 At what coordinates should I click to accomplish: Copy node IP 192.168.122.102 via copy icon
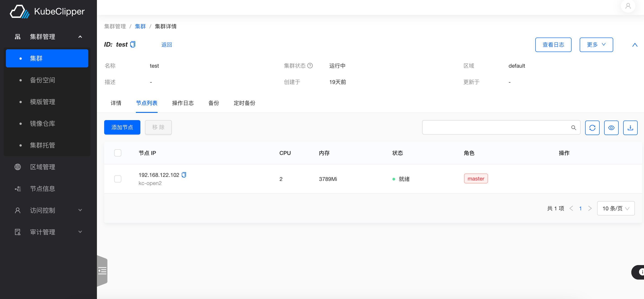tap(184, 175)
